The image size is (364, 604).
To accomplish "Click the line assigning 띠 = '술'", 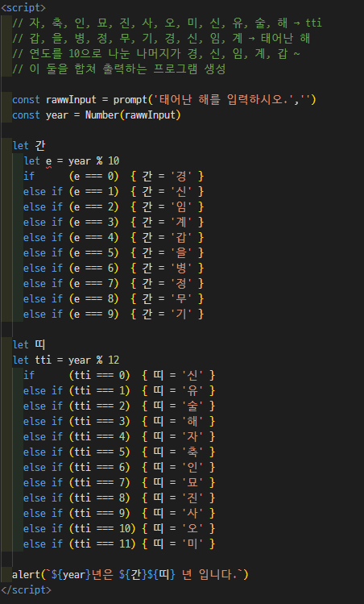I will point(119,406).
